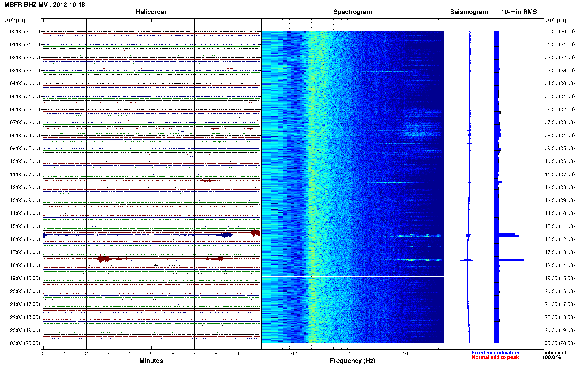The image size is (588, 368).
Task: Click the '10-min RMS' panel heading
Action: (x=519, y=12)
